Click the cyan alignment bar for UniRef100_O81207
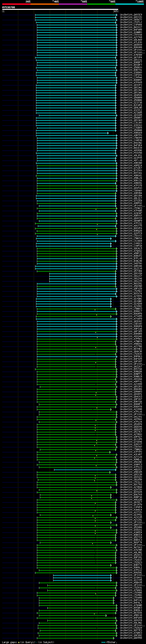Screen dimensions: 146x644 click(83, 276)
